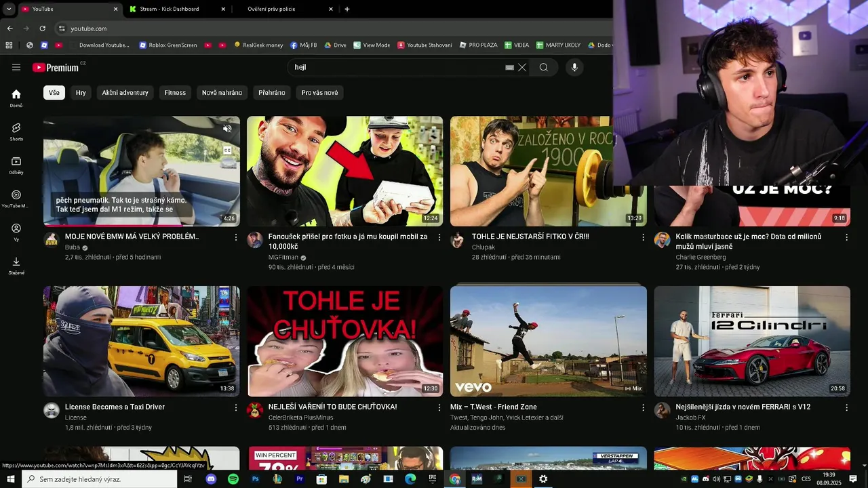Select the Vše filter chip
This screenshot has height=488, width=868.
coord(54,92)
